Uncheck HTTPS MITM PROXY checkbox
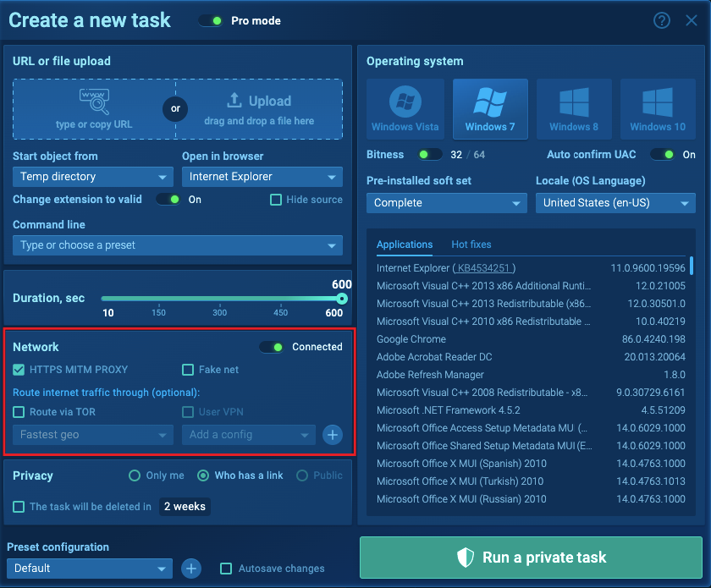The width and height of the screenshot is (711, 588). click(19, 370)
